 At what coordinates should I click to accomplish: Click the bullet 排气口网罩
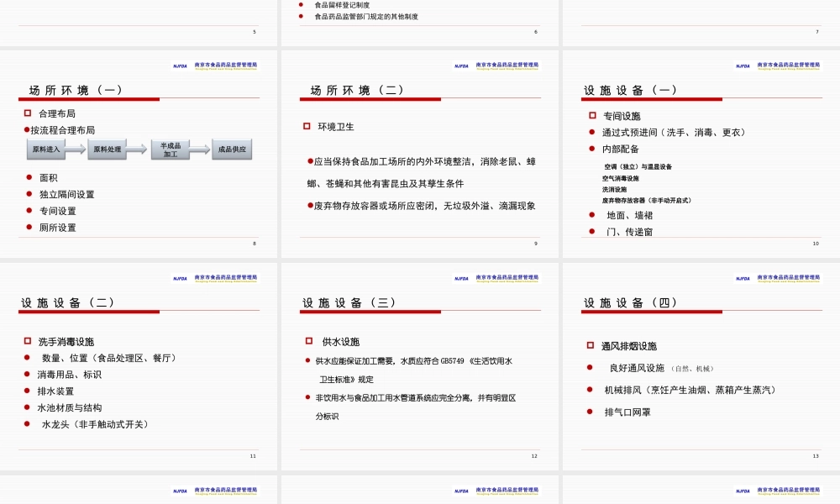627,412
